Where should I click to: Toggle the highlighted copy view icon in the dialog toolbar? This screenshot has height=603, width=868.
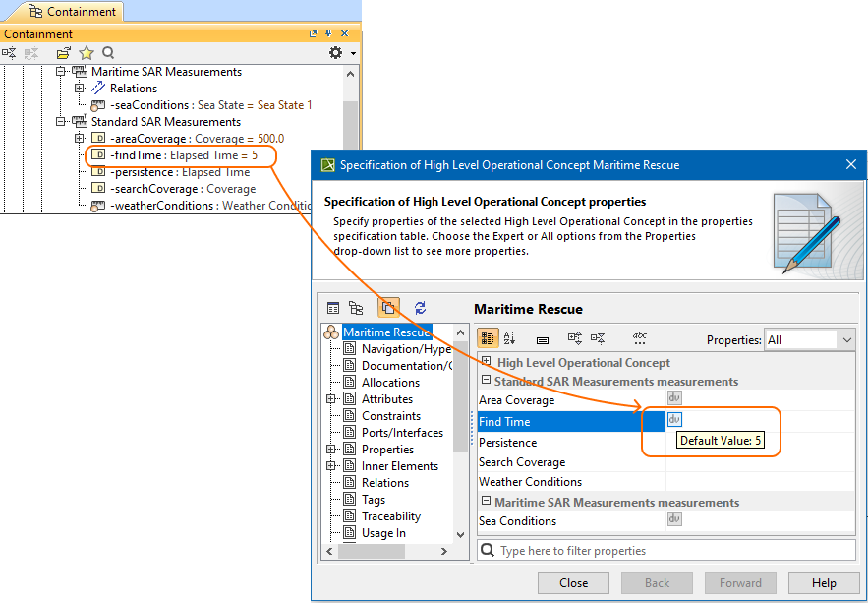click(x=388, y=307)
